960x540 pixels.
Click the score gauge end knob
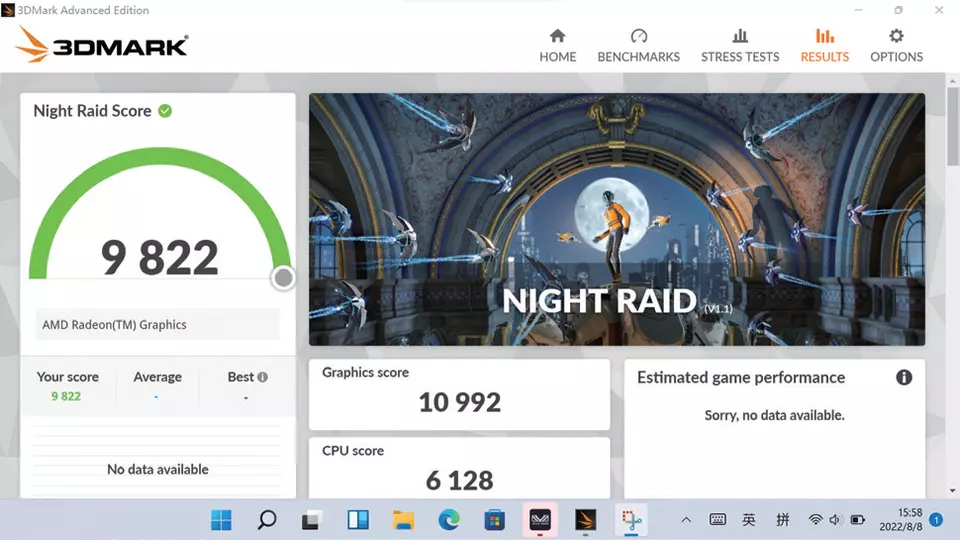click(284, 278)
